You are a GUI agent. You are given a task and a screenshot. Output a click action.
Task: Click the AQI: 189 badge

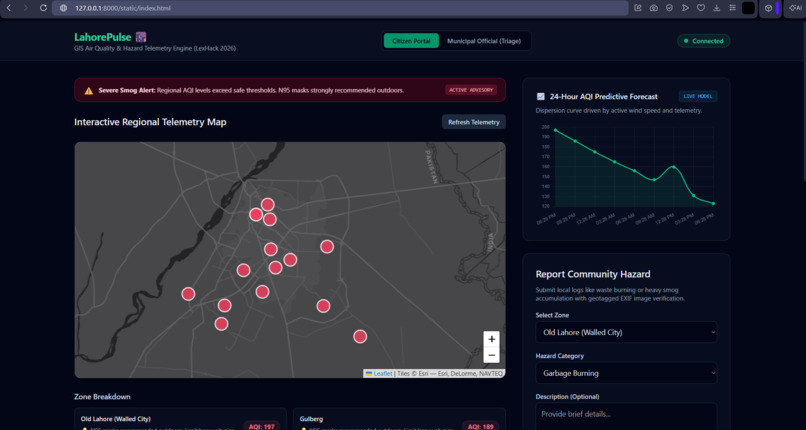pos(480,426)
